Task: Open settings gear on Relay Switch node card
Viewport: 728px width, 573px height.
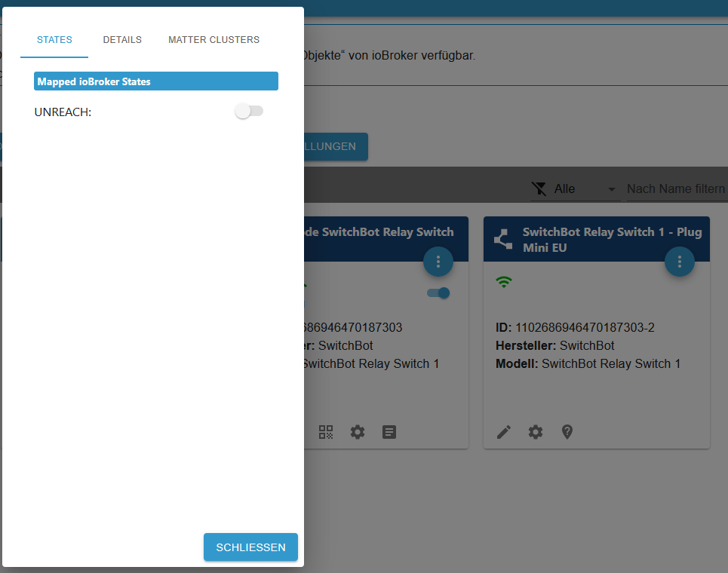Action: 358,432
